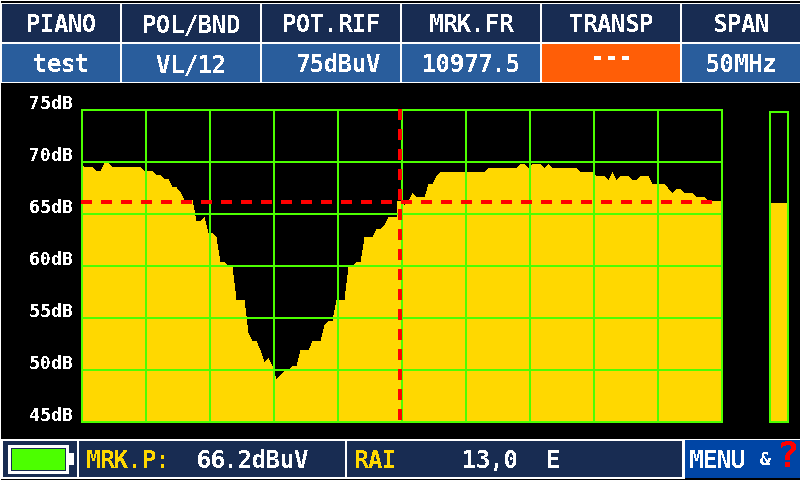Select the PIANO header cell

(x=61, y=23)
